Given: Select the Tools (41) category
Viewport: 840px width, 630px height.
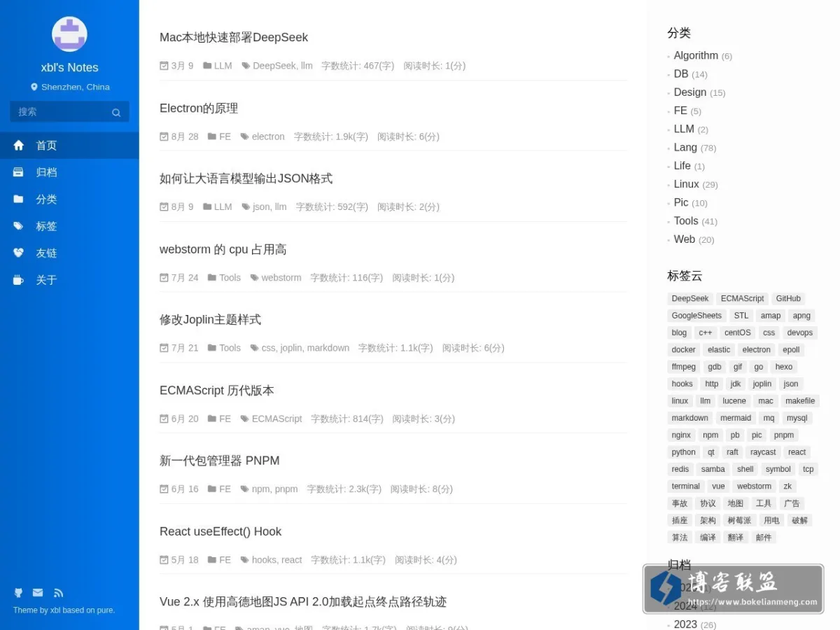Looking at the screenshot, I should (x=686, y=221).
